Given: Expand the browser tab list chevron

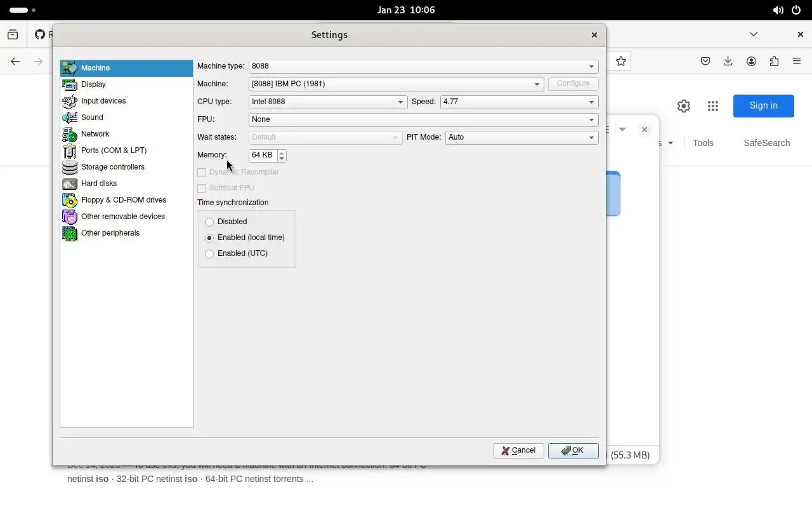Looking at the screenshot, I should click(x=754, y=34).
